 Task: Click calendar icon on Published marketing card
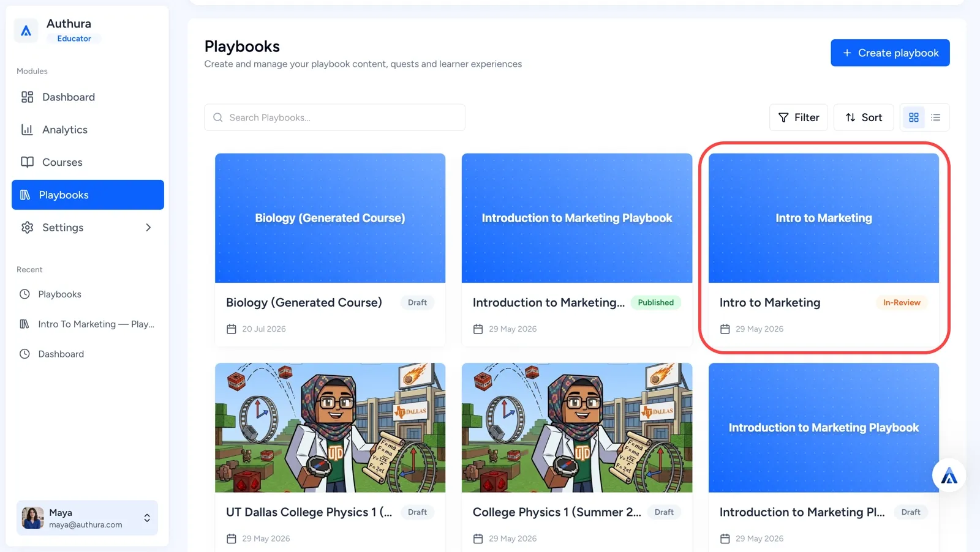pos(478,329)
